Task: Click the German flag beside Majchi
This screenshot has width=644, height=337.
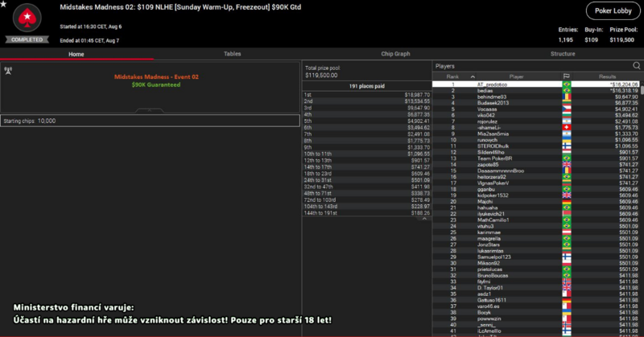Action: (567, 201)
